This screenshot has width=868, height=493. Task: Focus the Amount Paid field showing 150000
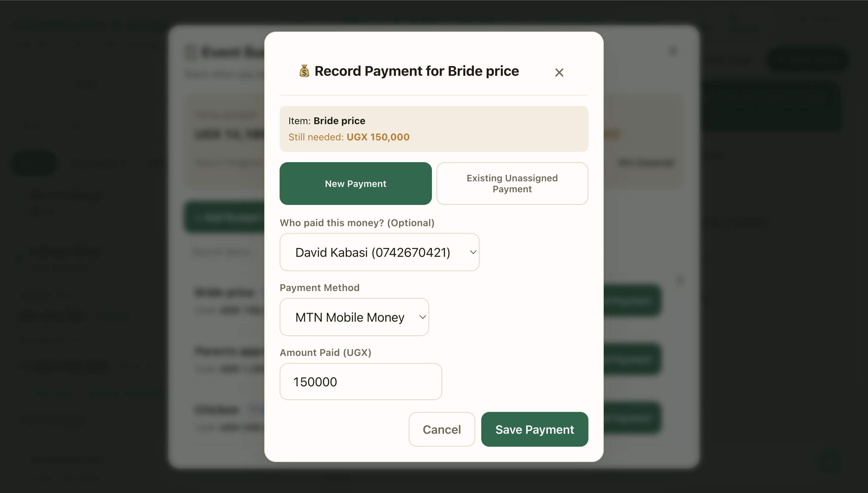pos(360,382)
